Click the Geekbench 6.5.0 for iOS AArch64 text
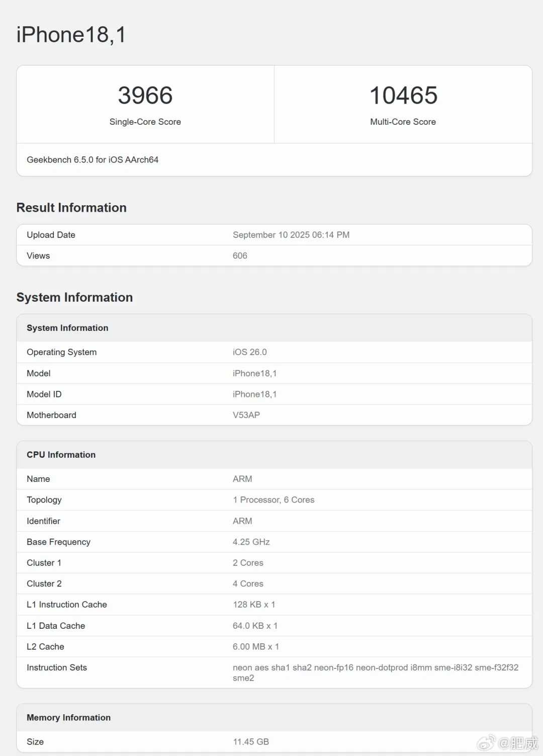Viewport: 543px width, 756px height. coord(93,159)
